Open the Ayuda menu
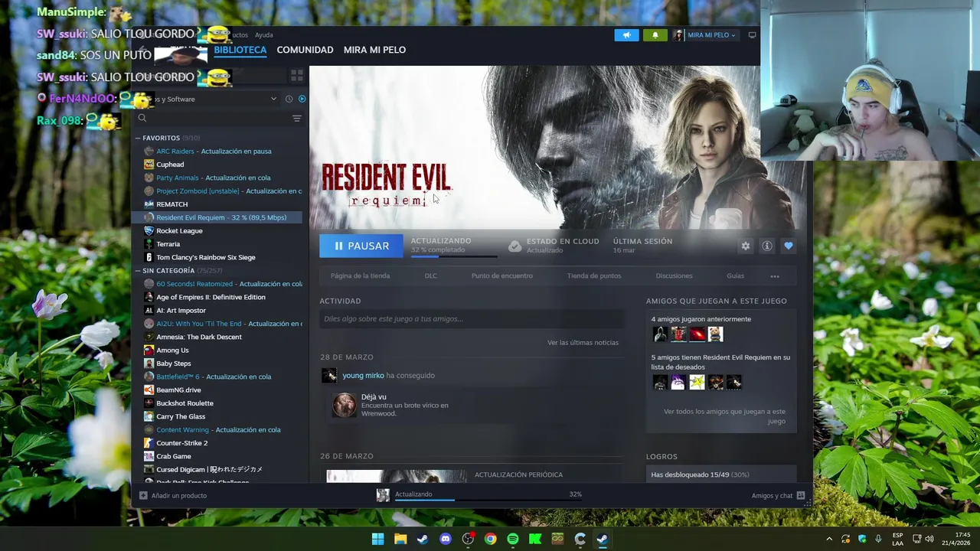Screen dimensions: 980x551 click(x=263, y=35)
